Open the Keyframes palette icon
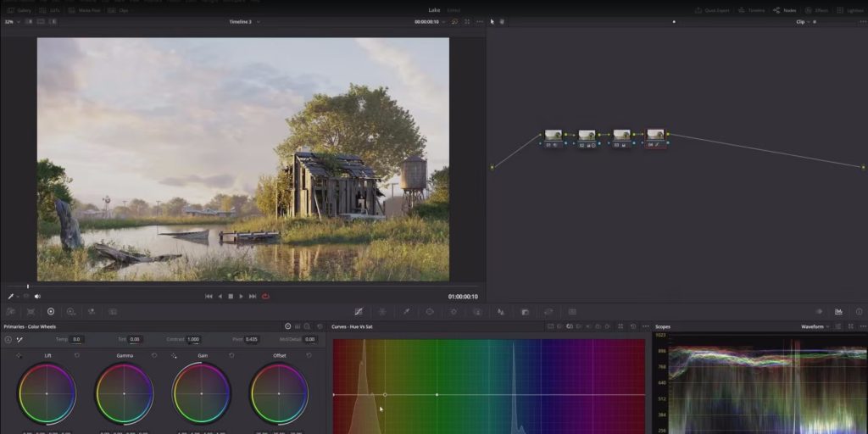The image size is (868, 434). 819,312
